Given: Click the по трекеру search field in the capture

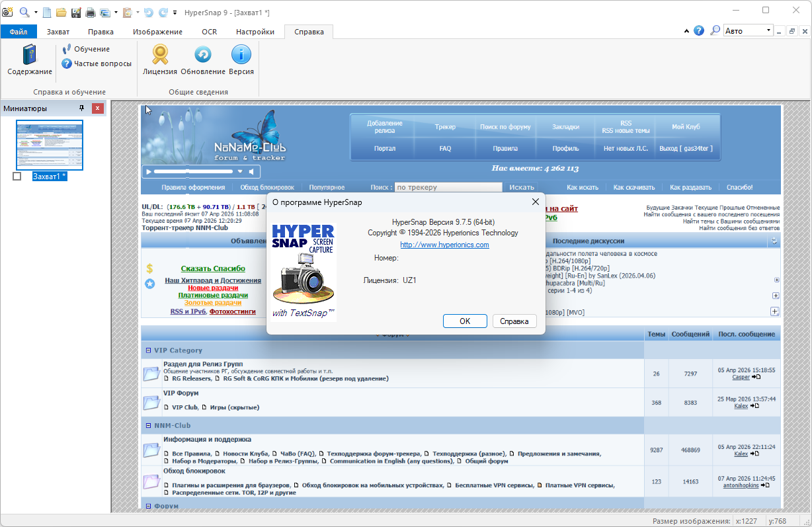Looking at the screenshot, I should tap(448, 187).
